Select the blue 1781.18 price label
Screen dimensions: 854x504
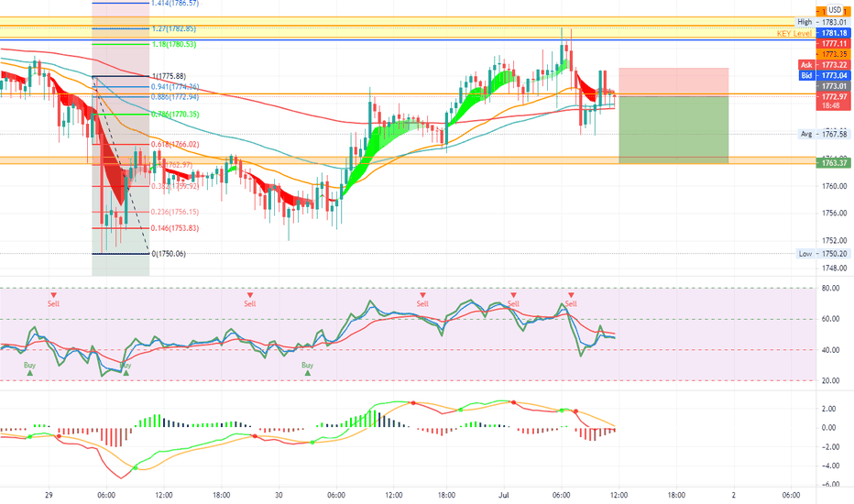[833, 33]
